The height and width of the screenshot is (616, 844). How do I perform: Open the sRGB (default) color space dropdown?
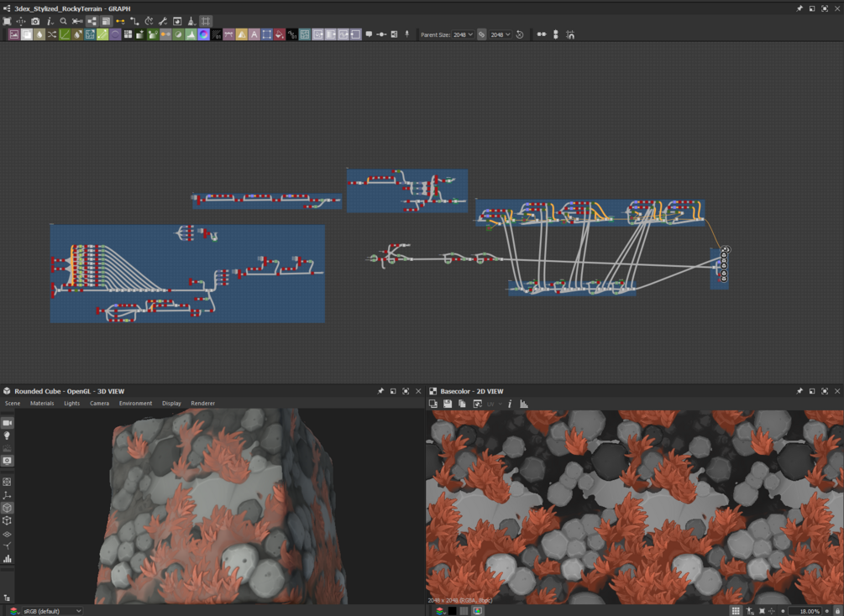click(x=52, y=611)
